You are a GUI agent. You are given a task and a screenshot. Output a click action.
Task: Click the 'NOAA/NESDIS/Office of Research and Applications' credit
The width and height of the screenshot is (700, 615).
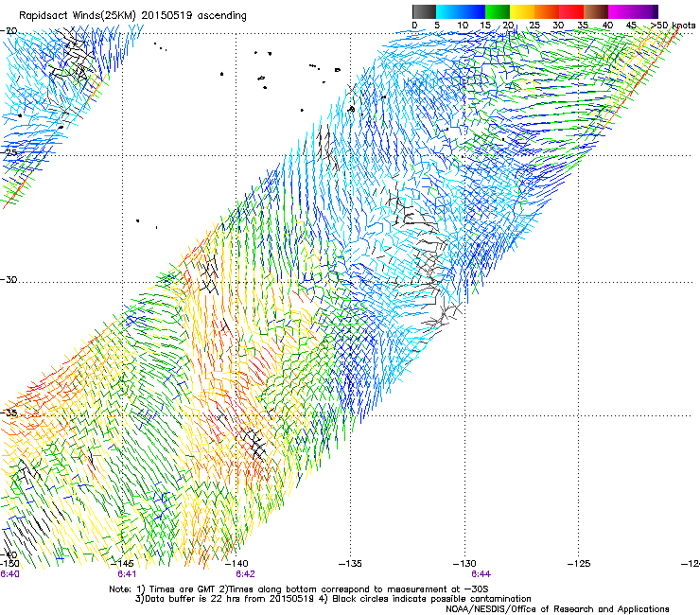pos(557,609)
